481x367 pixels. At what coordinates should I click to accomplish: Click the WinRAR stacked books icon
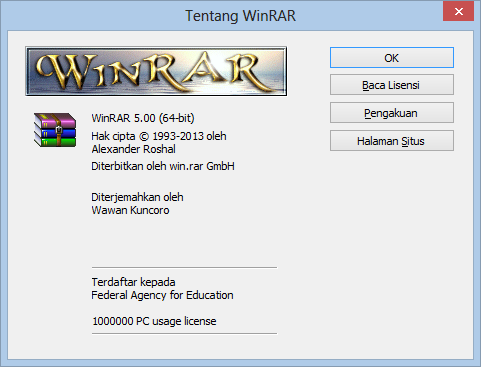(55, 130)
